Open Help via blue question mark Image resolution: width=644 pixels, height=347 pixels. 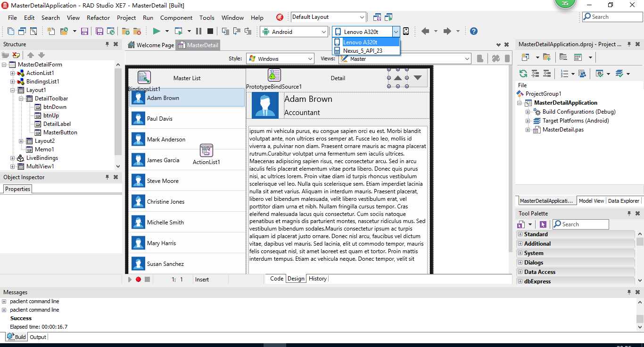474,31
